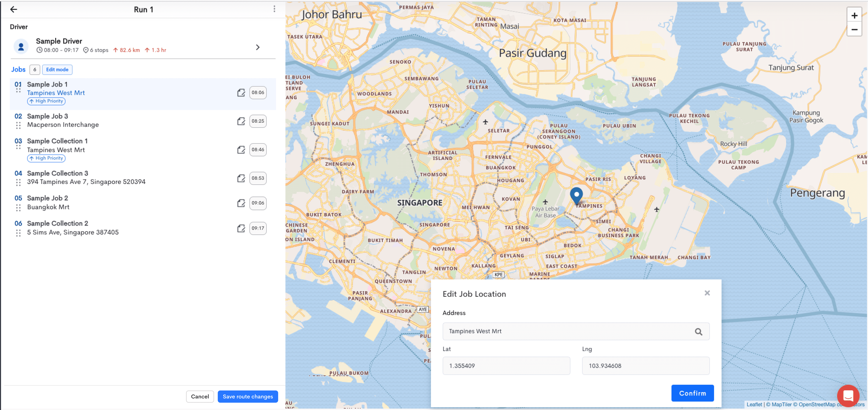868x410 pixels.
Task: Click the 09:17 time badge
Action: 258,228
